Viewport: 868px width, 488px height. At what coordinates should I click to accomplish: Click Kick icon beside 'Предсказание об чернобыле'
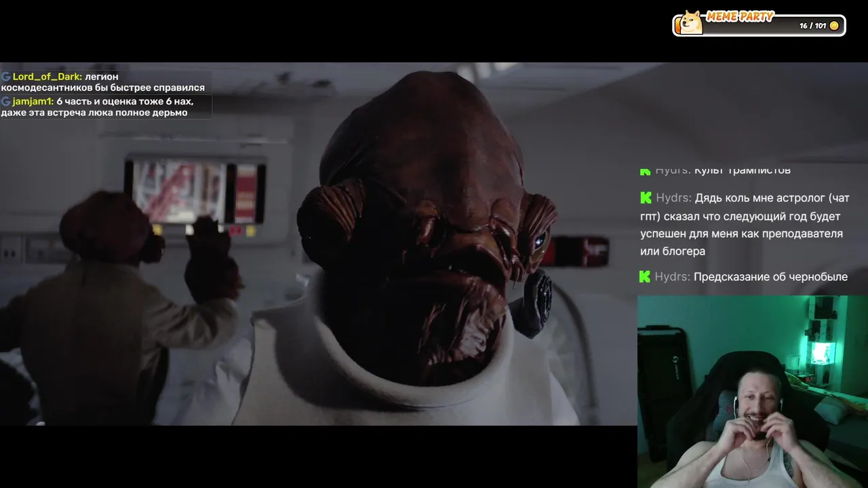(646, 277)
